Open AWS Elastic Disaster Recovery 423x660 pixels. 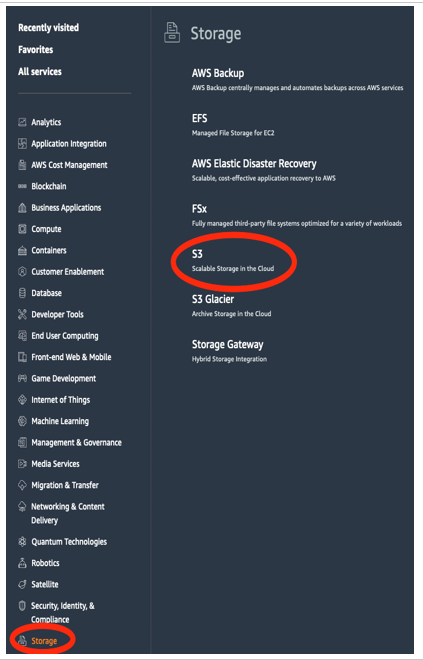(x=254, y=164)
